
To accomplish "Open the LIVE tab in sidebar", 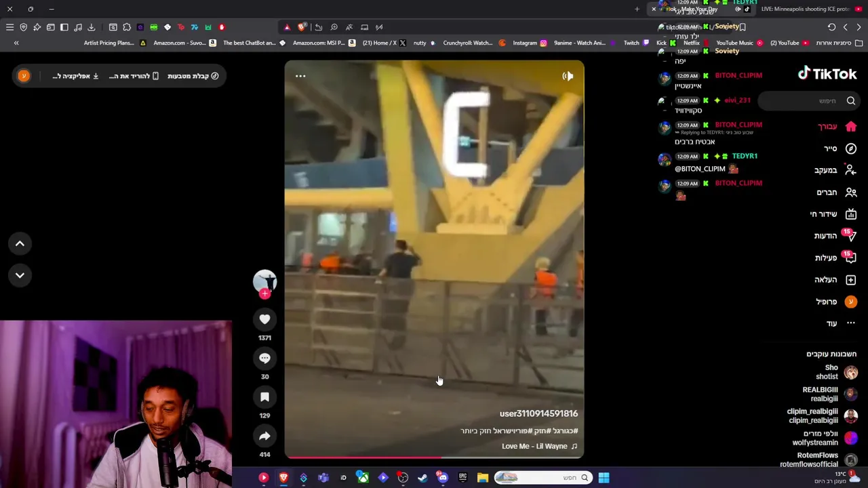I will point(833,214).
